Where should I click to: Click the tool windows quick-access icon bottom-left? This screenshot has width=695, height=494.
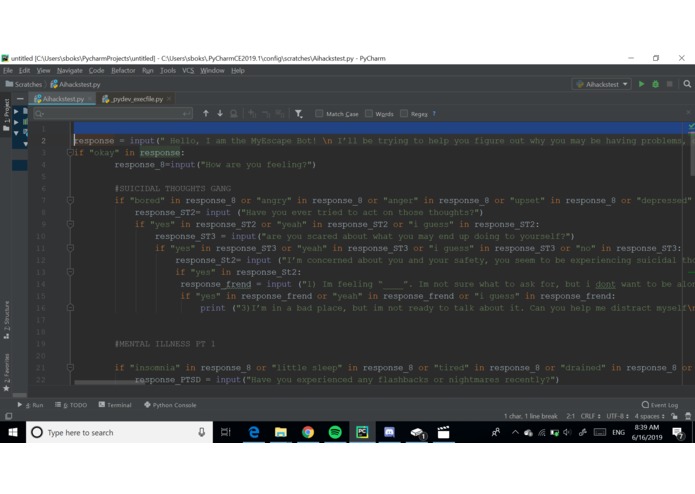tap(8, 416)
